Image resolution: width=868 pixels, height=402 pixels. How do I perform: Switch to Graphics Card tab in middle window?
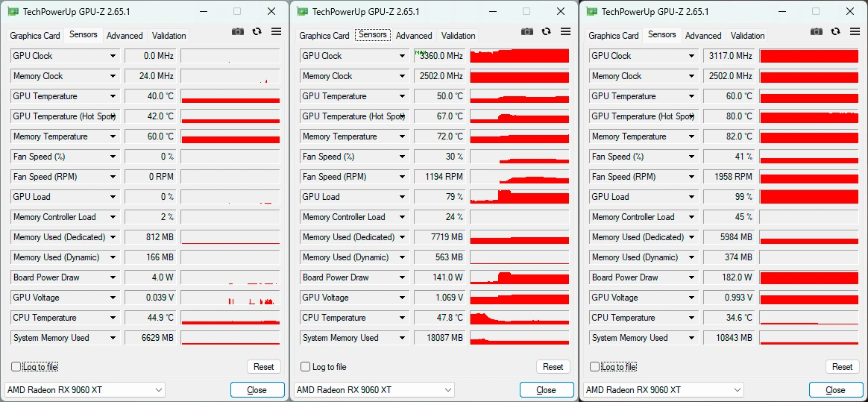324,36
